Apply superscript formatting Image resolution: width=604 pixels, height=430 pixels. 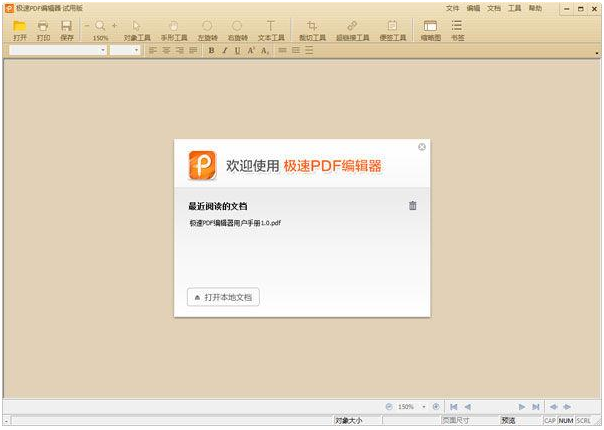click(x=251, y=50)
